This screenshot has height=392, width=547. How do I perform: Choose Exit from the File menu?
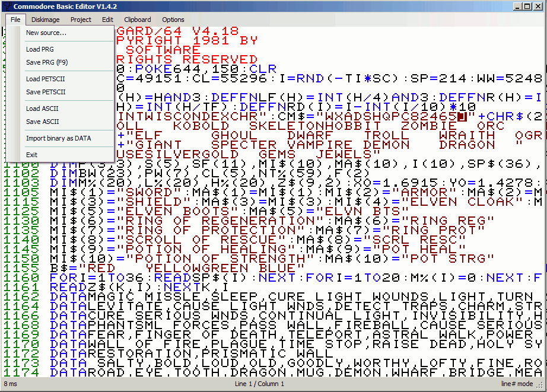(x=32, y=155)
